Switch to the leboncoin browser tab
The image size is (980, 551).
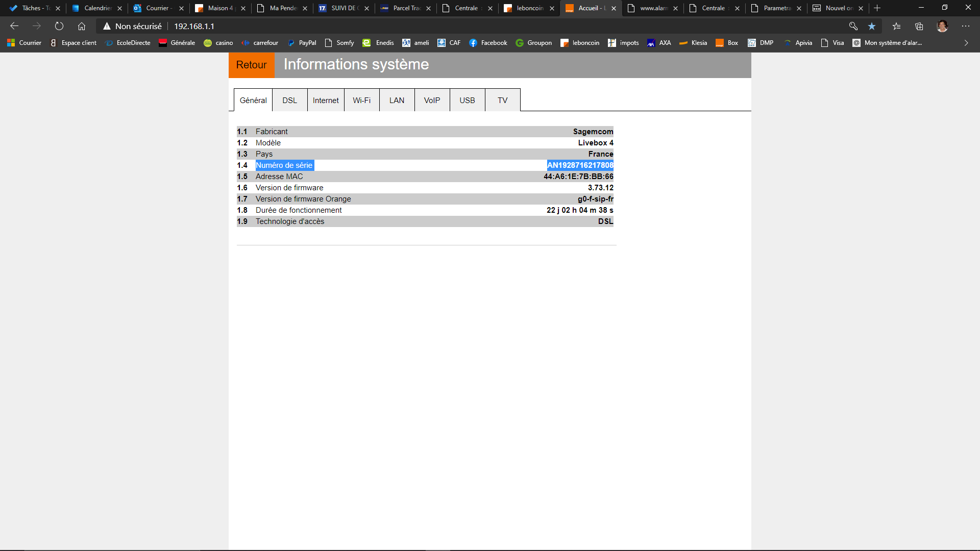click(529, 8)
